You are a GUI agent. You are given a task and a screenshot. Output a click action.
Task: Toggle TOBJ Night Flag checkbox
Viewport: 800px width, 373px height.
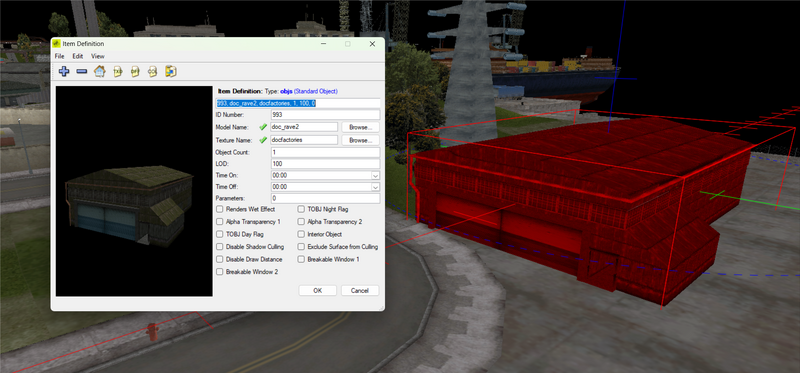(x=301, y=209)
